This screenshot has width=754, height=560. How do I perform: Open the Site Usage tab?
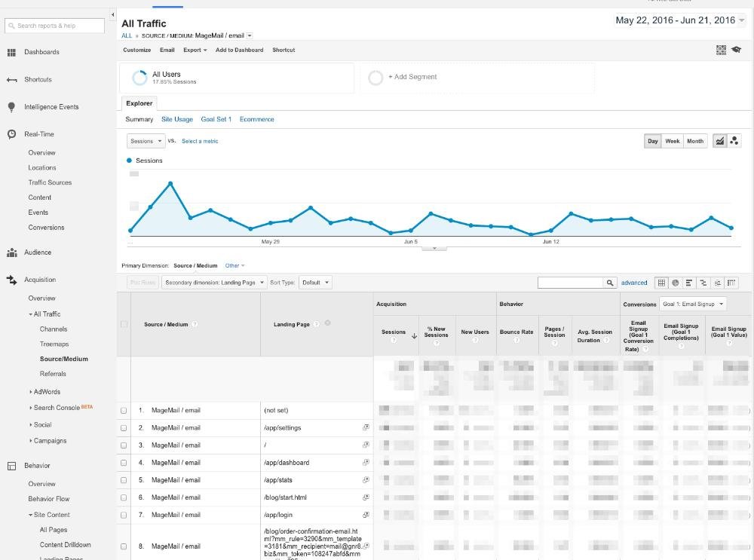177,119
